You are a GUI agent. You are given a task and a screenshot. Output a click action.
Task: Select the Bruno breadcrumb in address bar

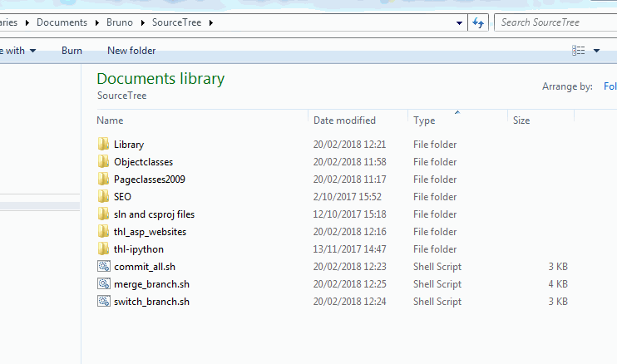click(120, 22)
